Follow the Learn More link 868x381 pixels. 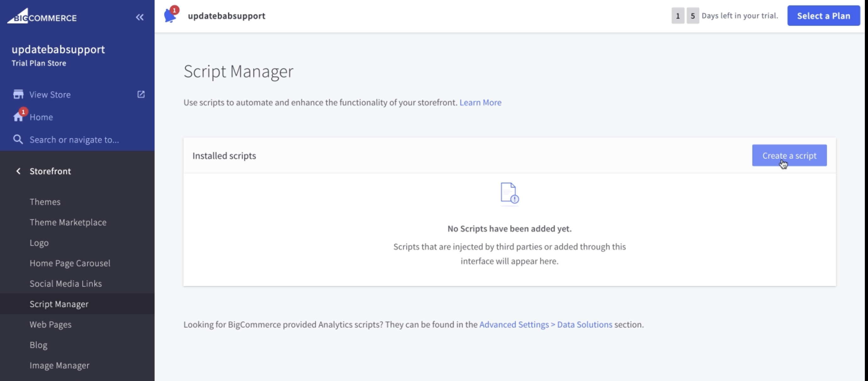pyautogui.click(x=480, y=102)
